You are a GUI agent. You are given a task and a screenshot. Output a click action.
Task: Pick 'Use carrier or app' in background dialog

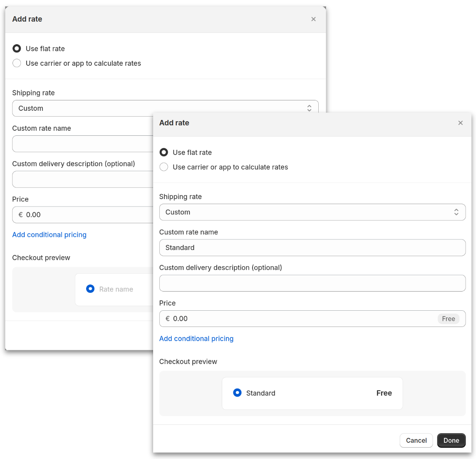coord(17,63)
